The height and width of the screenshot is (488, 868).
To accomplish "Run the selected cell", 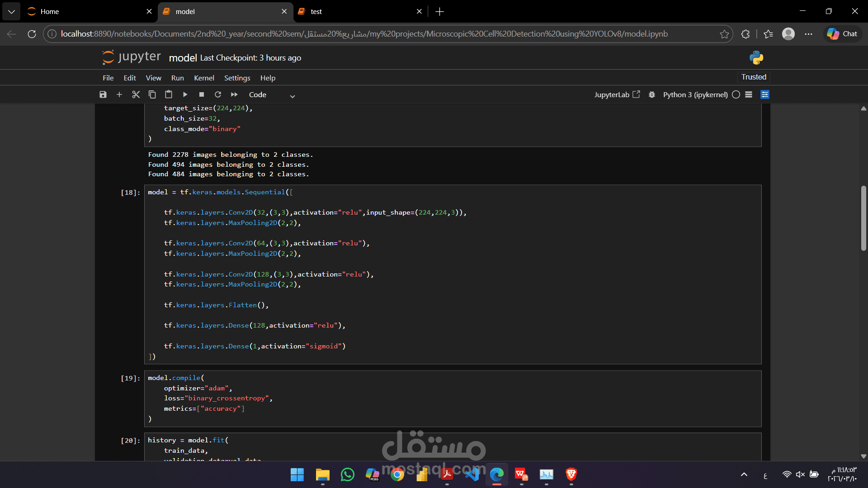I will (x=185, y=94).
